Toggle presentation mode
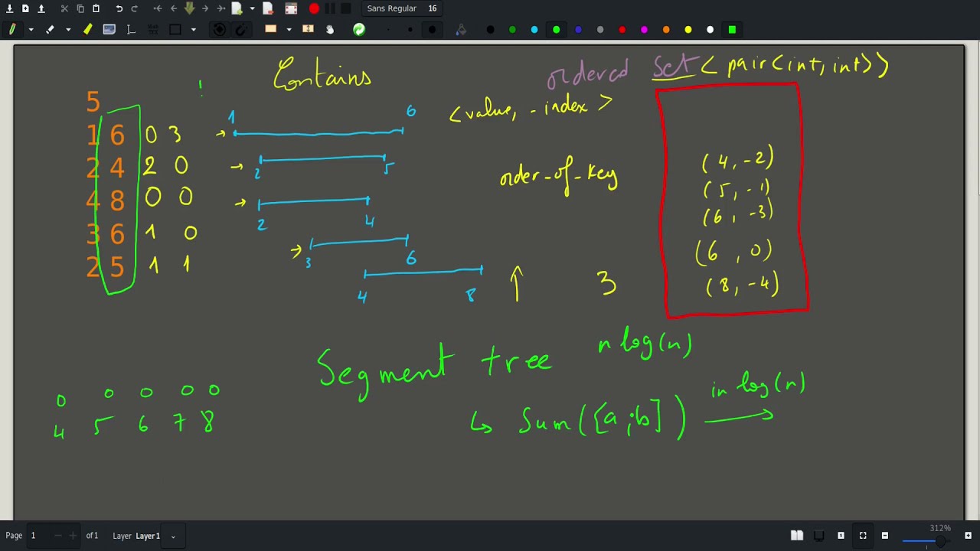This screenshot has width=980, height=551. point(818,536)
